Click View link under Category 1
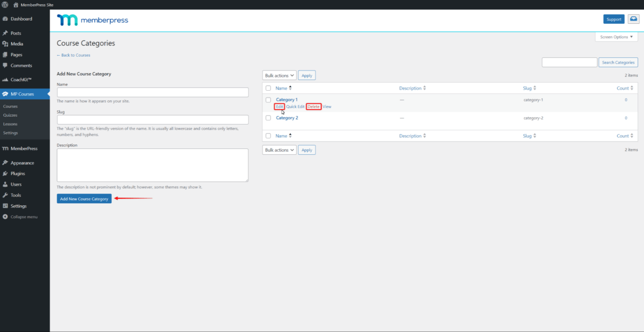 (327, 107)
